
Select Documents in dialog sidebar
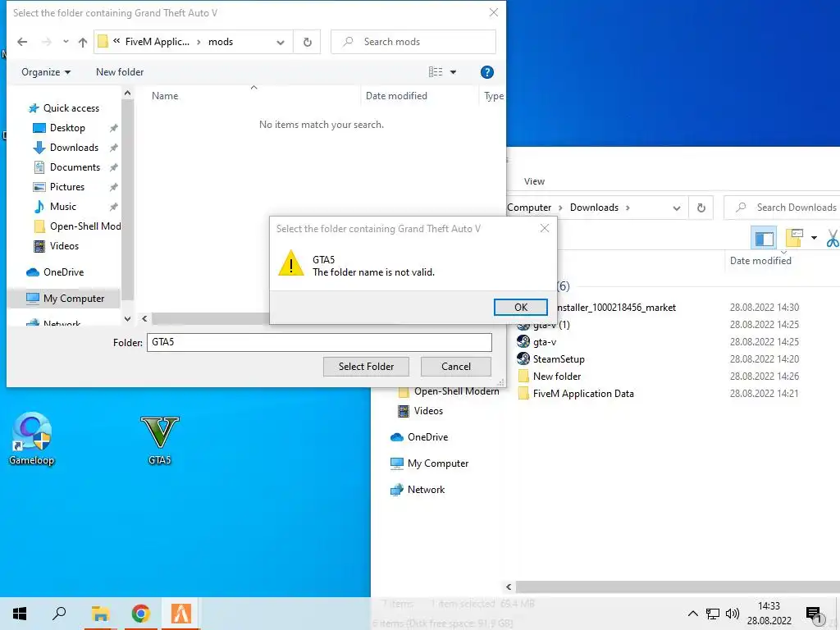(x=75, y=167)
